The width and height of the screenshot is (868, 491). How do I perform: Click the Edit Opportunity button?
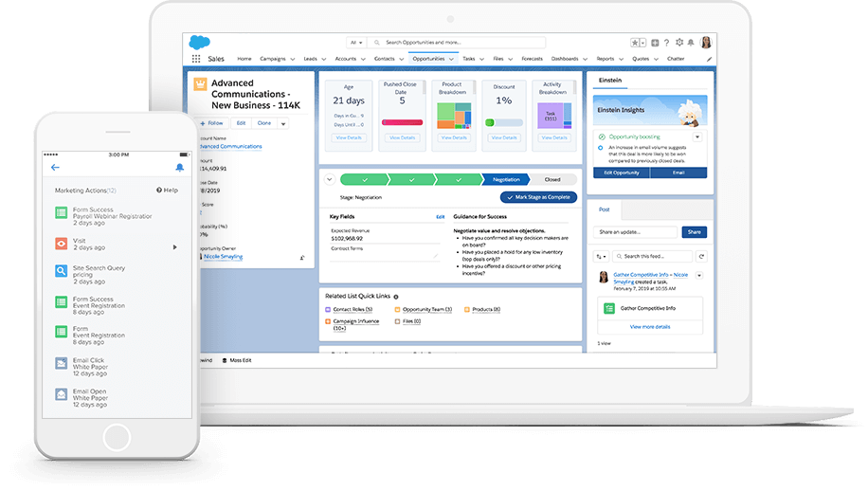click(622, 173)
